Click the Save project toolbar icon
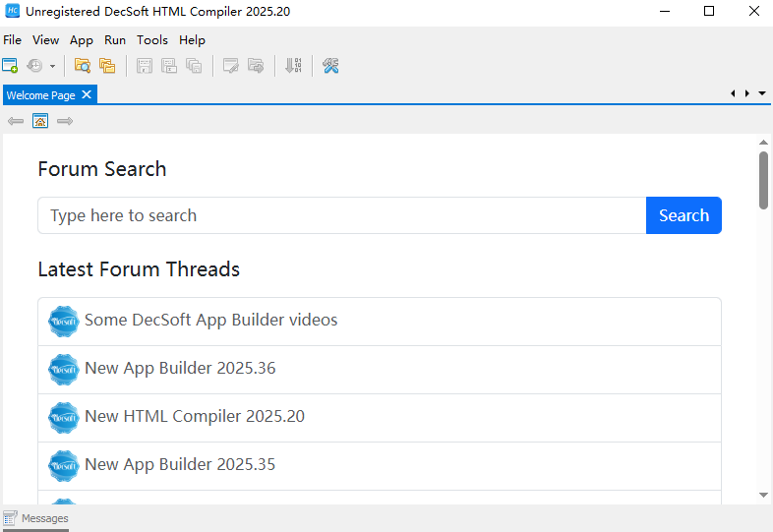 145,66
